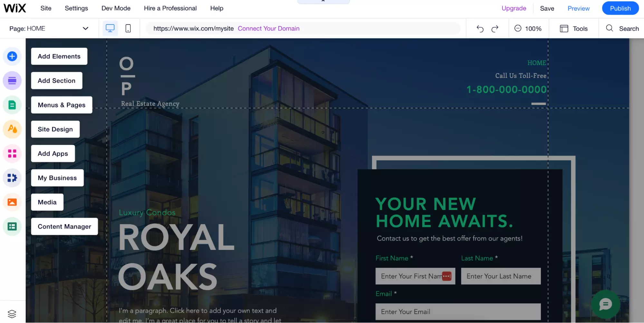This screenshot has height=323, width=644.
Task: Click the Connect Your Domain link
Action: 269,28
